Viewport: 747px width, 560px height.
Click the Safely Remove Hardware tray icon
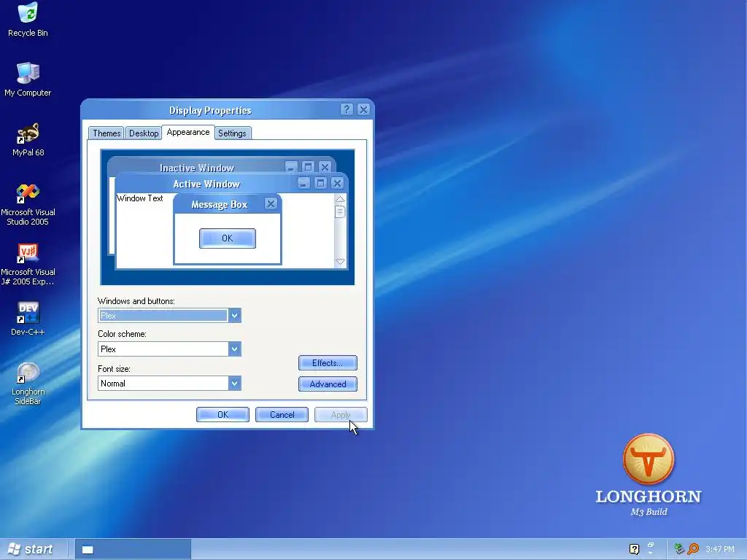(679, 549)
